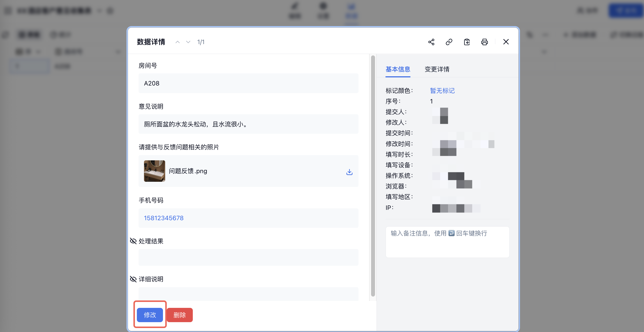Go to previous record with up chevron
644x332 pixels.
coord(178,42)
